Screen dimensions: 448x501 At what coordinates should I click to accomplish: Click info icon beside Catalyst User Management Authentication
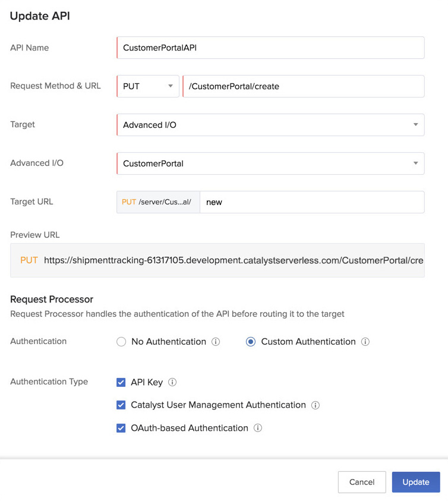316,405
